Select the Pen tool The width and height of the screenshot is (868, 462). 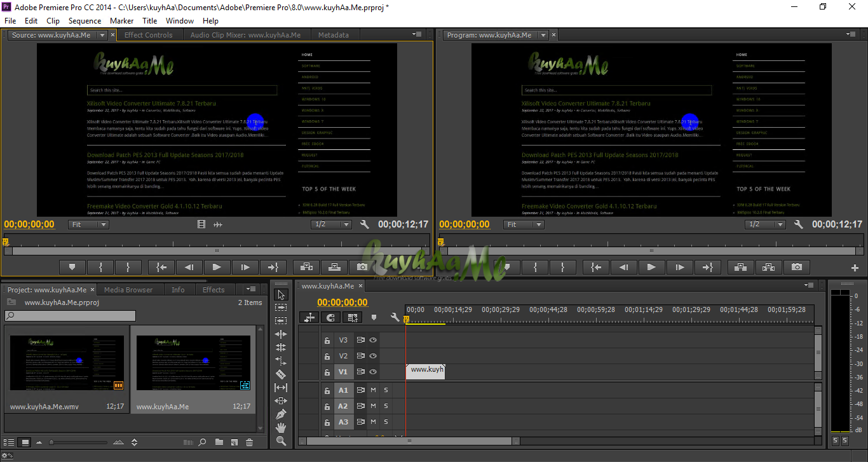281,414
